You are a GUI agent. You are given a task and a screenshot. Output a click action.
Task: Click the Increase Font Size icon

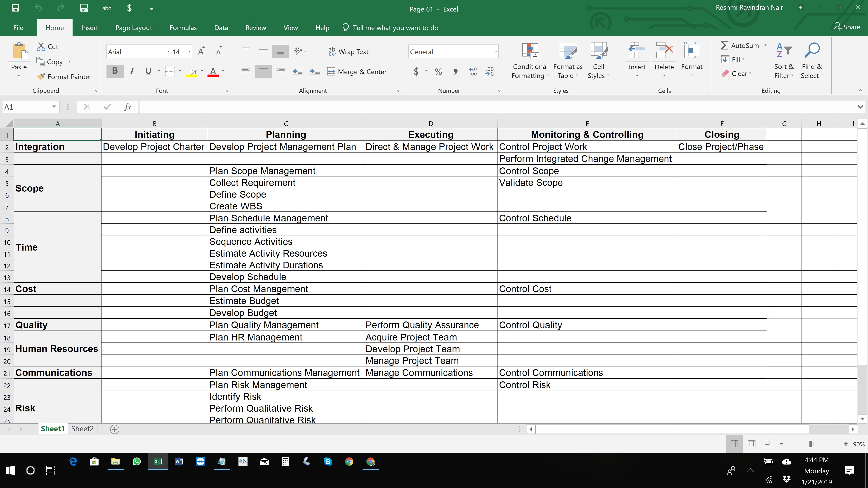point(201,52)
